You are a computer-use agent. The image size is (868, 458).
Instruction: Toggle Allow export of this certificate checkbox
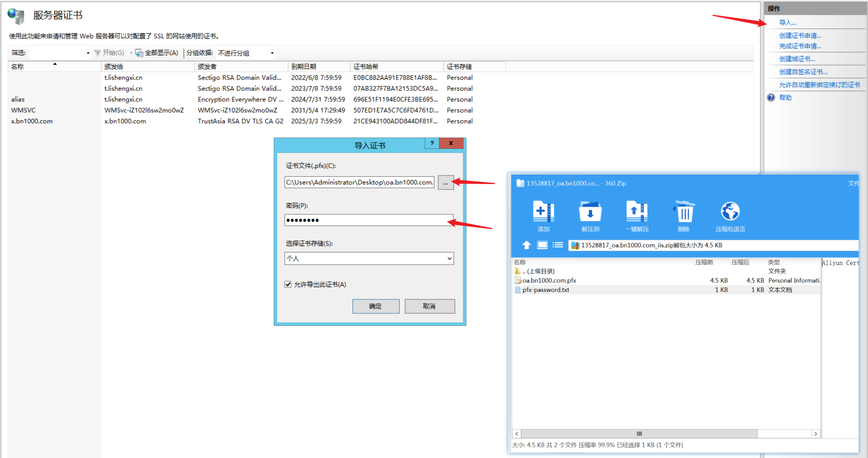[288, 284]
